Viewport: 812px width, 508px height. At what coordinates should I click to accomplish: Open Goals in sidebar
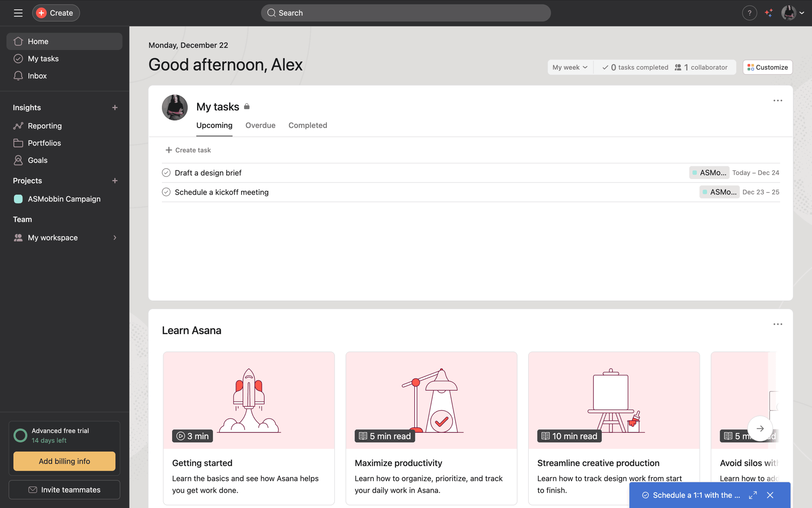[x=64, y=160]
